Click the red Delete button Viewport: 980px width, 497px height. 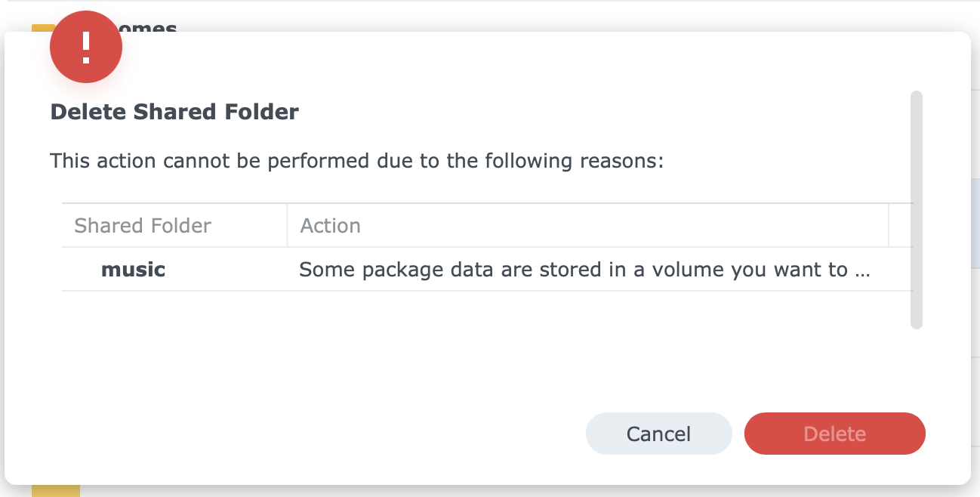[x=834, y=434]
